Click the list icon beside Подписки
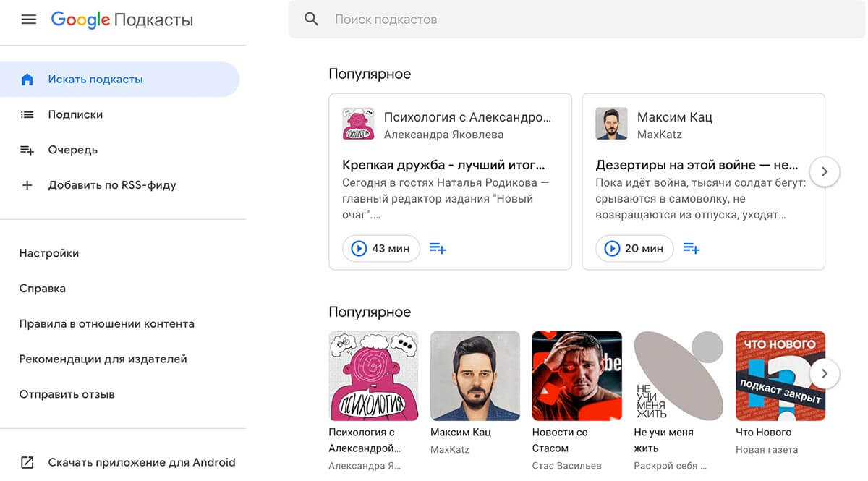The image size is (868, 481). [x=27, y=114]
